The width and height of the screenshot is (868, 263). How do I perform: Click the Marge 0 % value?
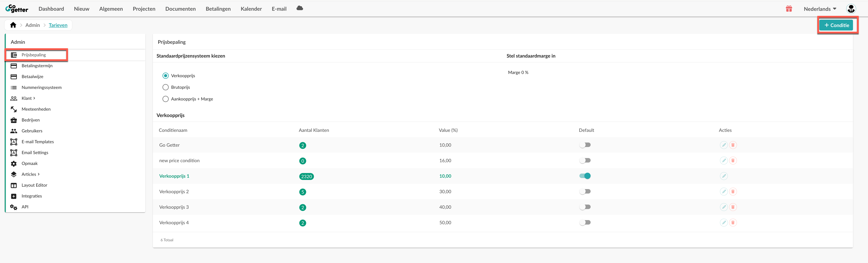pos(518,72)
